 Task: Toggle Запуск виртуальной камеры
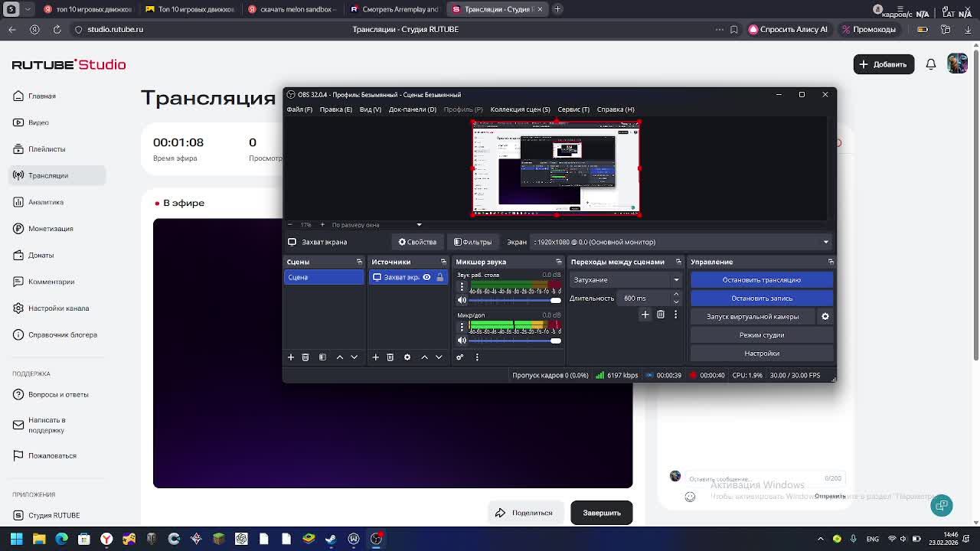[753, 317]
